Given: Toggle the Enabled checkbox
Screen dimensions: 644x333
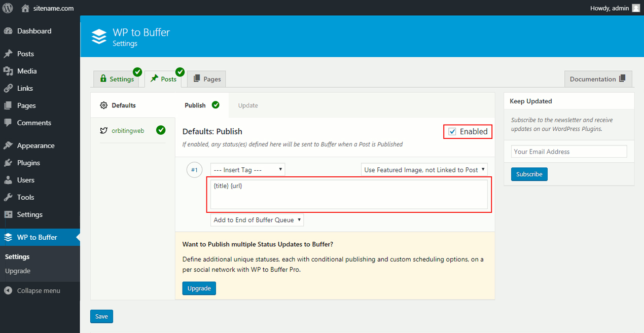Looking at the screenshot, I should coord(452,132).
